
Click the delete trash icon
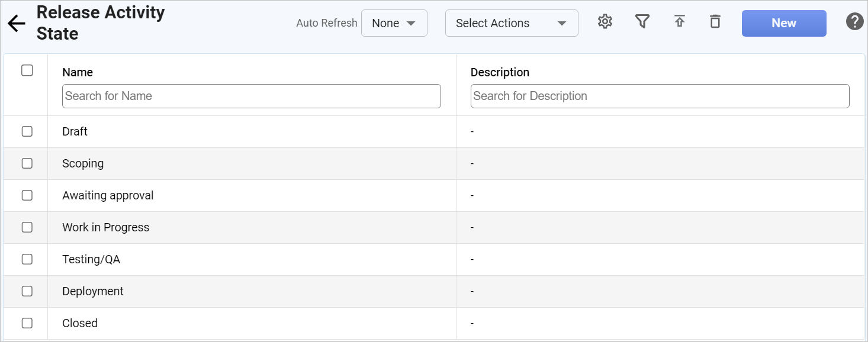[715, 22]
